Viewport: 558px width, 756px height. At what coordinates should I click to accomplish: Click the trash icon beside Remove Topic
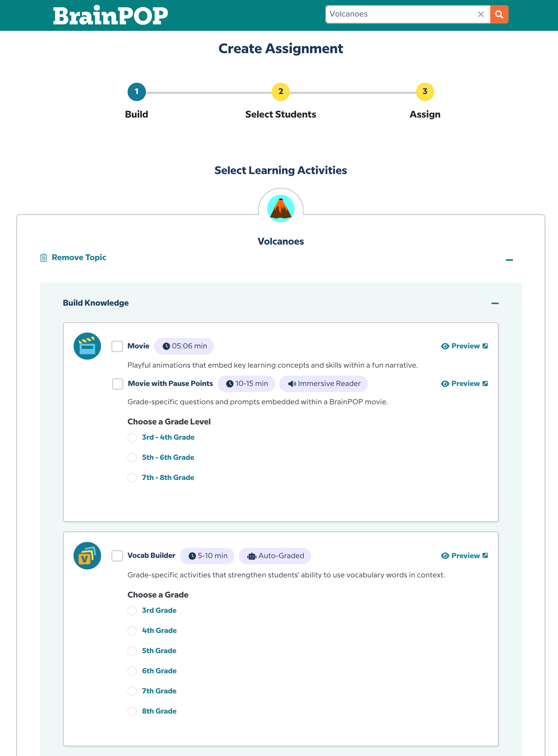(x=44, y=258)
